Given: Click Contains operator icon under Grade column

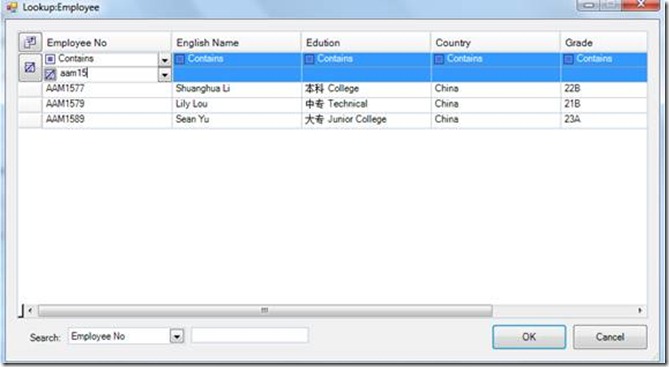Looking at the screenshot, I should 569,59.
